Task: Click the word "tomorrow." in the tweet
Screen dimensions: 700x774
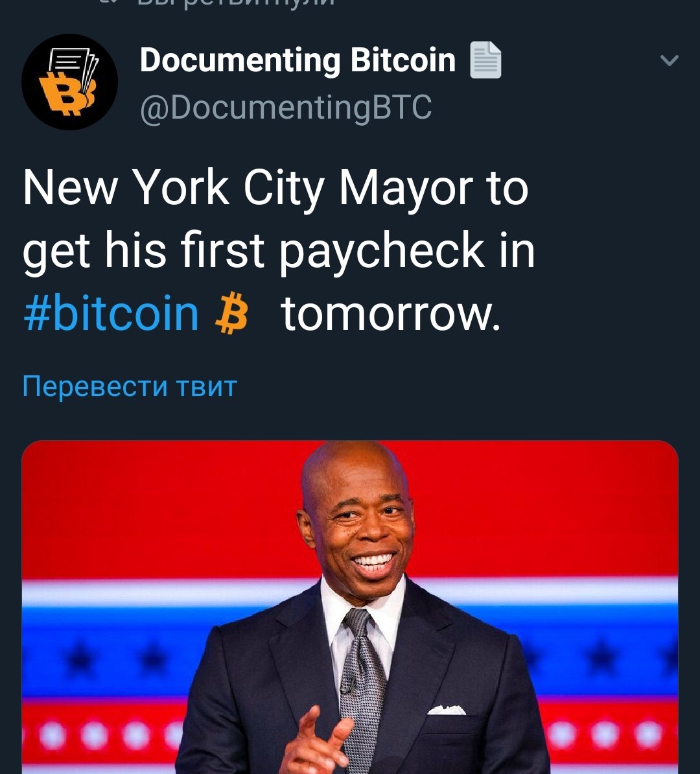Action: [390, 314]
